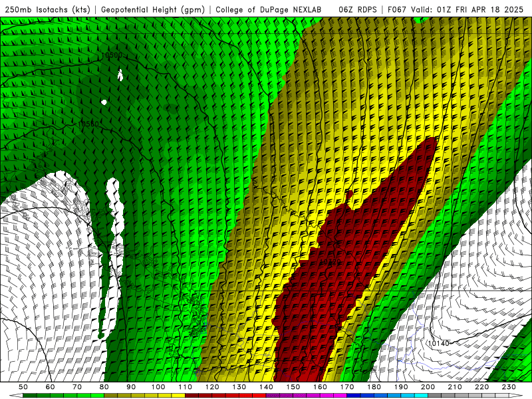Click the 110 value on the color scale
Image resolution: width=532 pixels, height=399 pixels.
(185, 387)
